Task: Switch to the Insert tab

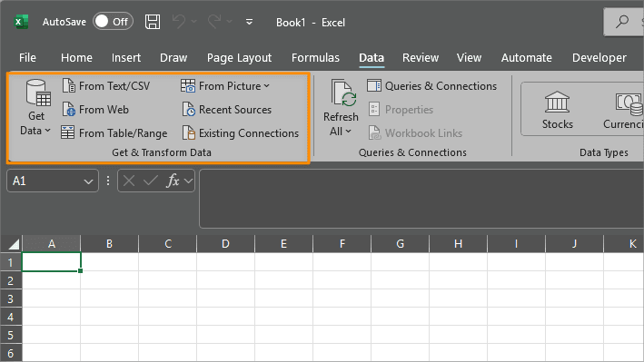Action: pyautogui.click(x=126, y=58)
